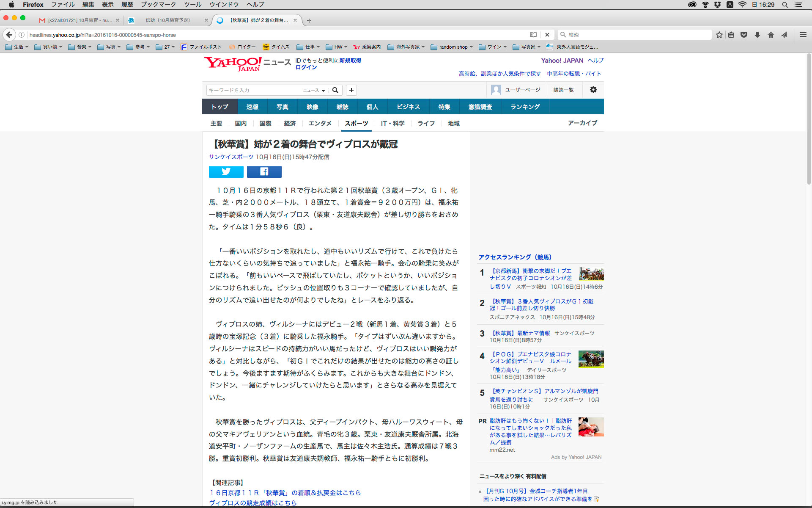Open the settings gear on Yahoo News
This screenshot has height=508, width=812.
click(593, 90)
